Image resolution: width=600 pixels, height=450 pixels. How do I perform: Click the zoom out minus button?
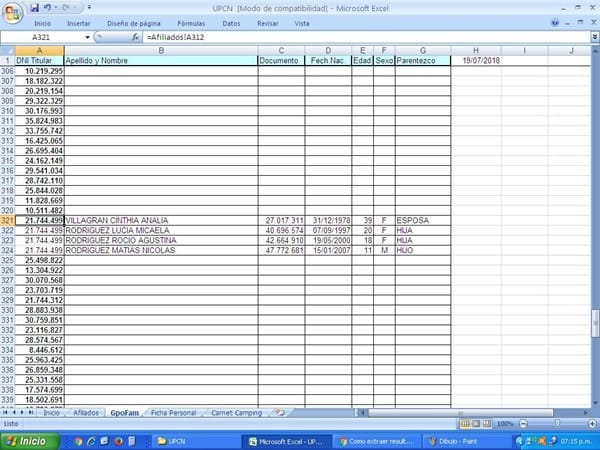tap(523, 424)
